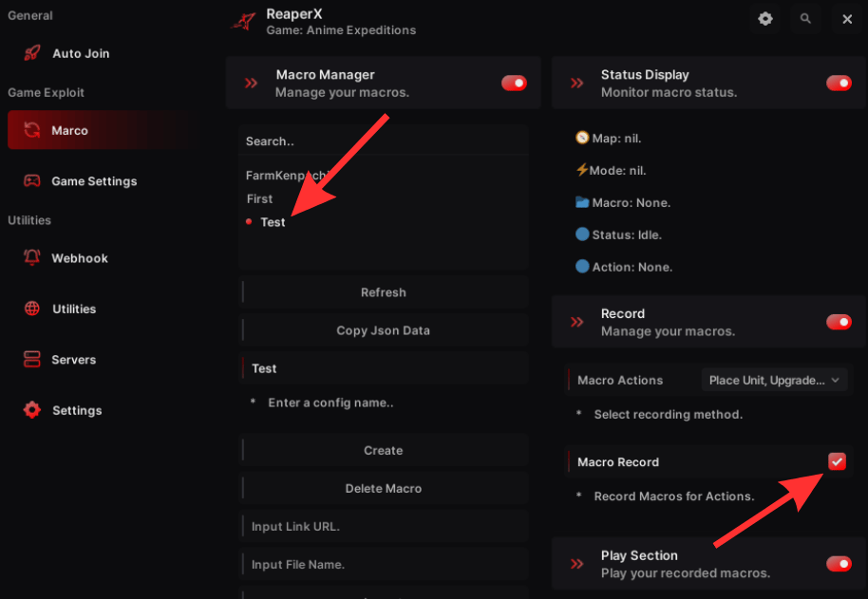
Task: Toggle the Play Section switch
Action: pyautogui.click(x=839, y=564)
